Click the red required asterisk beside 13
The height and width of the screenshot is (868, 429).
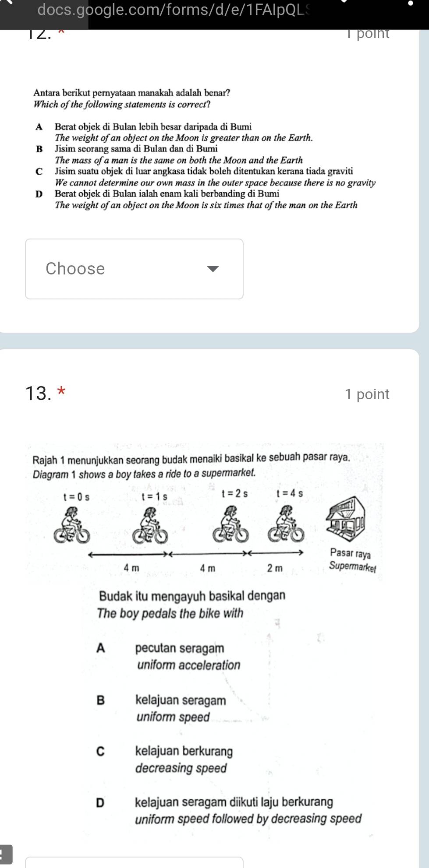pyautogui.click(x=62, y=392)
